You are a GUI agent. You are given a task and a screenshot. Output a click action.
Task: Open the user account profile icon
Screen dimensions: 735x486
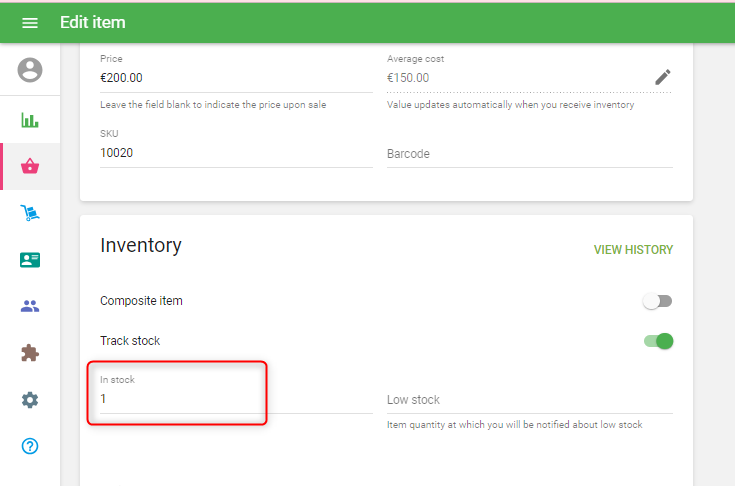click(x=30, y=70)
